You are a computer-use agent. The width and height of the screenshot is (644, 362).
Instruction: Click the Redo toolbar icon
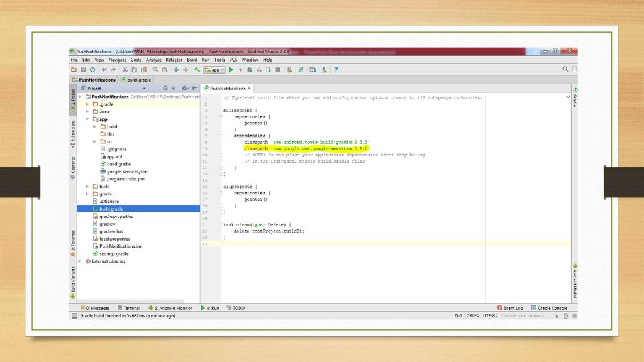[x=113, y=70]
